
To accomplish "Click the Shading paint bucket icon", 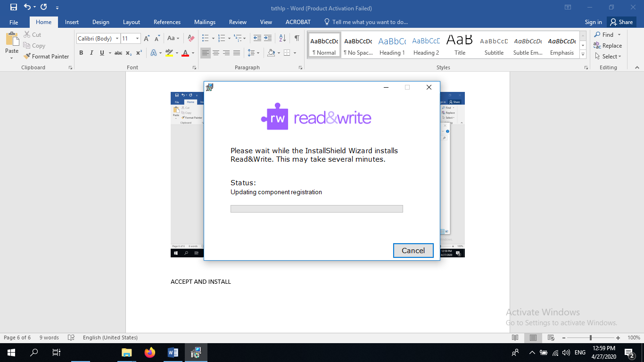I will (271, 53).
